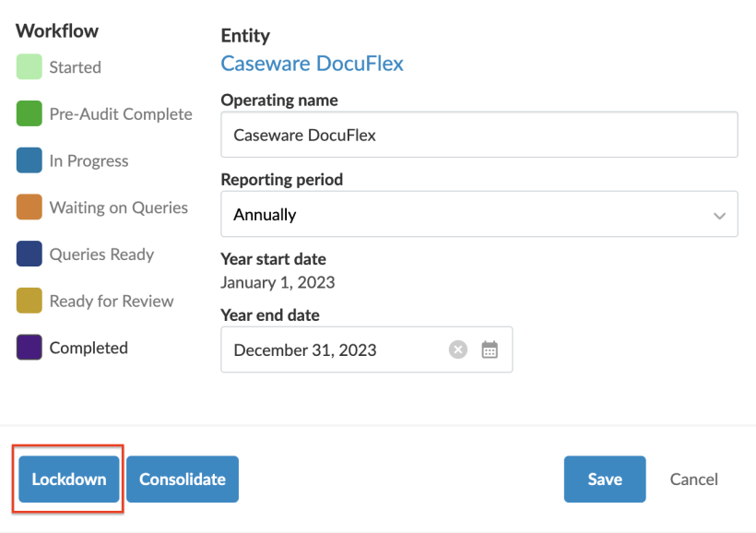Choose the blue In Progress swatch
756x533 pixels.
[x=30, y=160]
